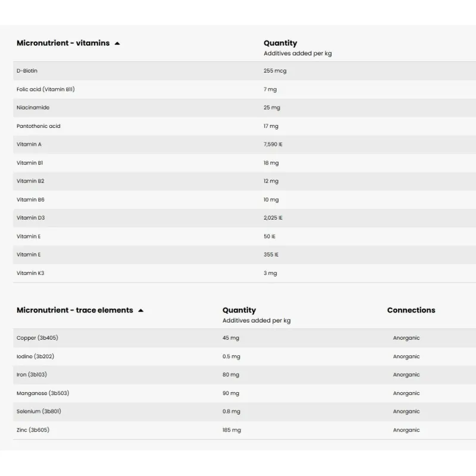Viewport: 476px width, 476px height.
Task: Select the D-Biotin row label
Action: tap(27, 71)
